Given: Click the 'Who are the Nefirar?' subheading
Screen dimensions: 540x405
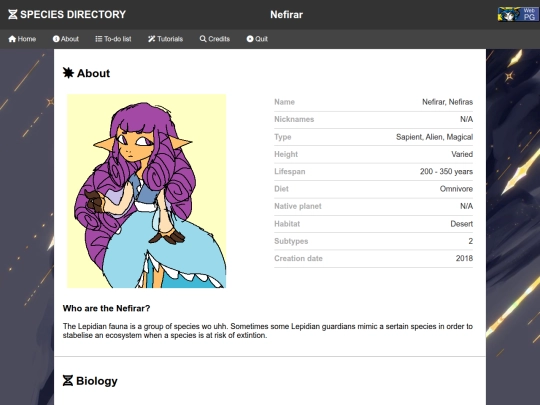Looking at the screenshot, I should click(x=106, y=308).
